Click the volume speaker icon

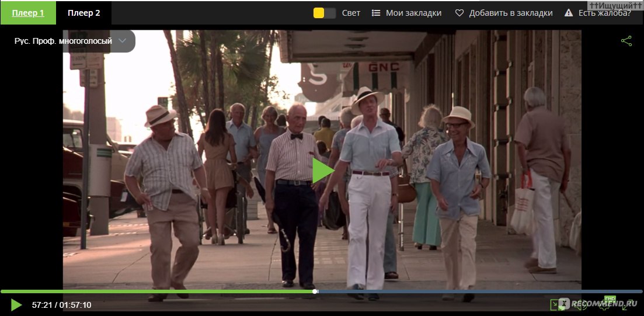(x=582, y=305)
